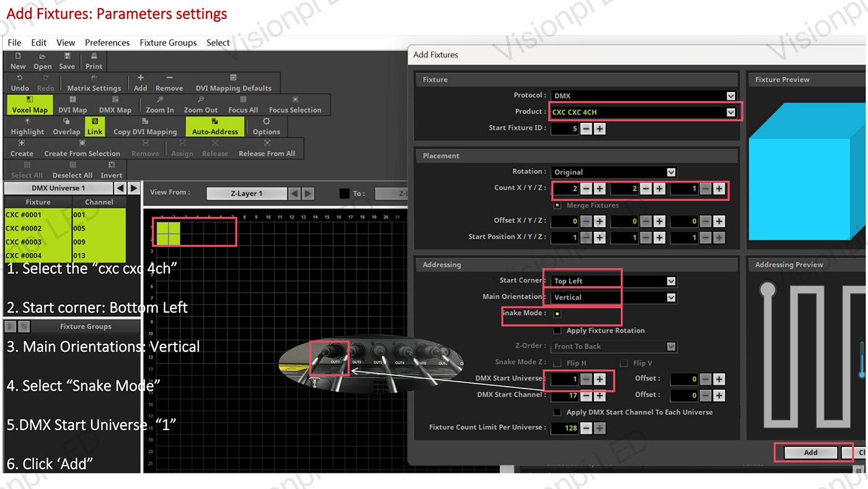868x489 pixels.
Task: Click Release From All icon
Action: (267, 148)
